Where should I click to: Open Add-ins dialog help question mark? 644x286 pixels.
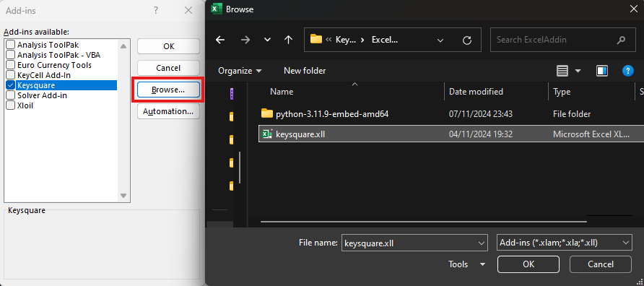coord(156,11)
